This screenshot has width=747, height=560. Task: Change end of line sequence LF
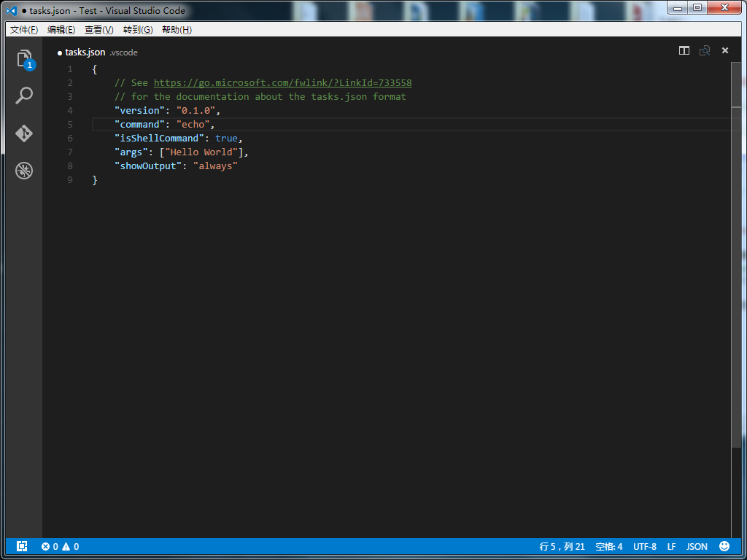[671, 547]
